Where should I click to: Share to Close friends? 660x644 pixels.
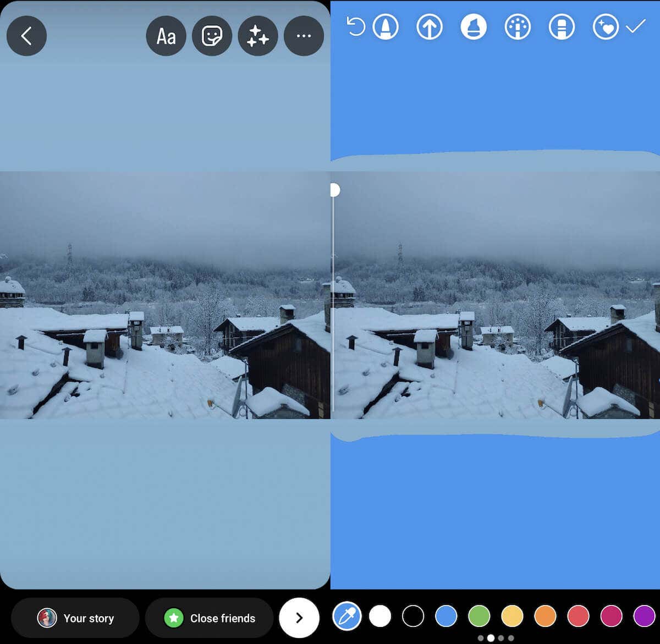[x=210, y=618]
